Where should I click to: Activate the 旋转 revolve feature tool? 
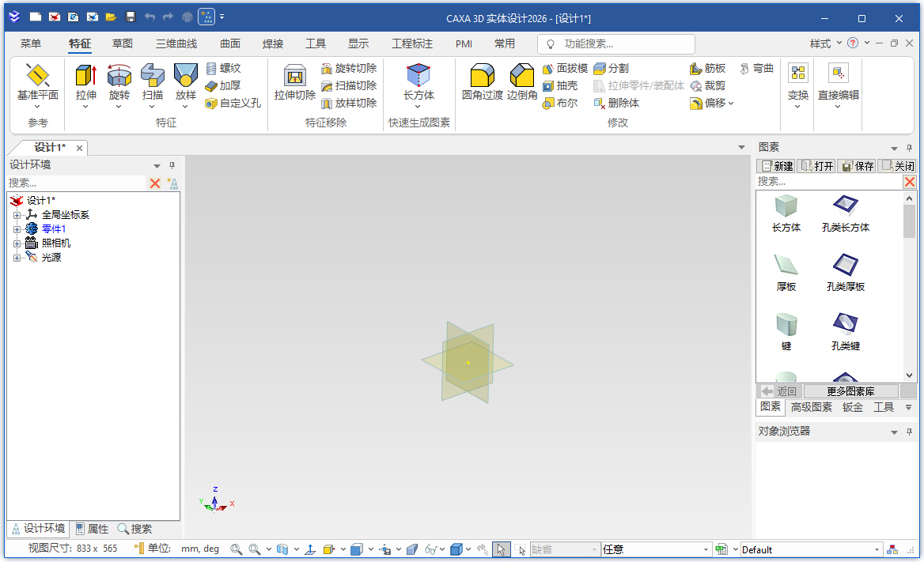pyautogui.click(x=119, y=86)
